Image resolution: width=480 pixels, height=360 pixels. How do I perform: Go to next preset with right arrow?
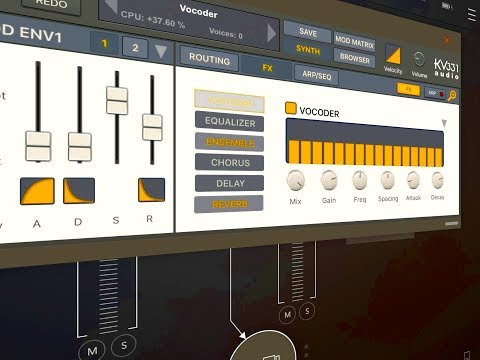click(272, 33)
